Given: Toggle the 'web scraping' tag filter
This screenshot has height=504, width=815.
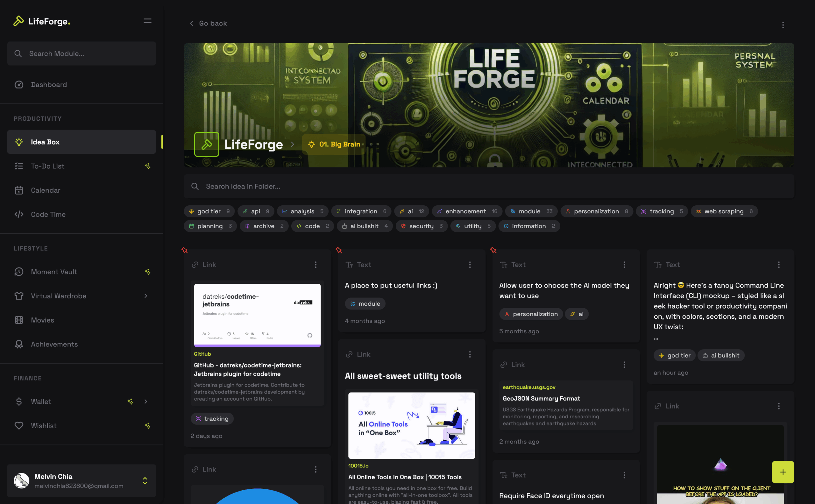Looking at the screenshot, I should coord(724,211).
